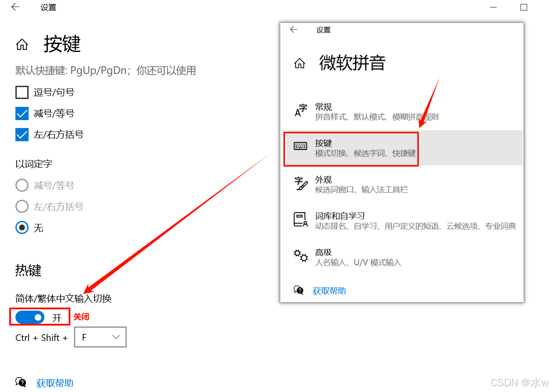Click the 简体/繁体中文输入切换 label
The width and height of the screenshot is (550, 392).
pos(63,299)
